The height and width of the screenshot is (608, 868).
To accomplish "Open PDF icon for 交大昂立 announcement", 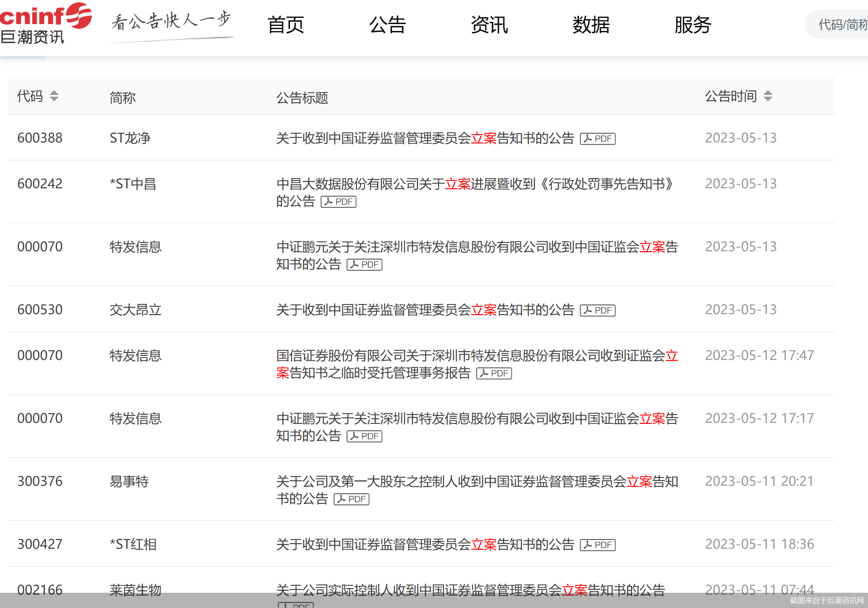I will coord(598,310).
